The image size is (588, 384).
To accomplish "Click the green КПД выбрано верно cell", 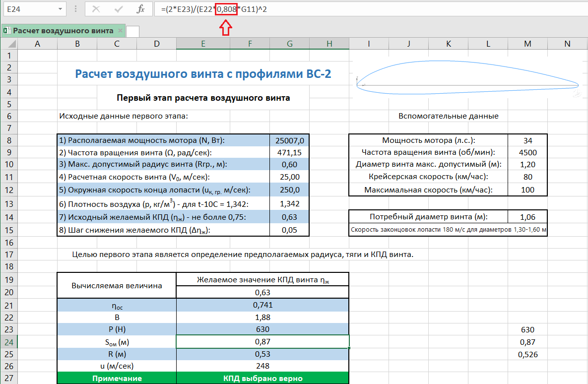I will click(262, 378).
